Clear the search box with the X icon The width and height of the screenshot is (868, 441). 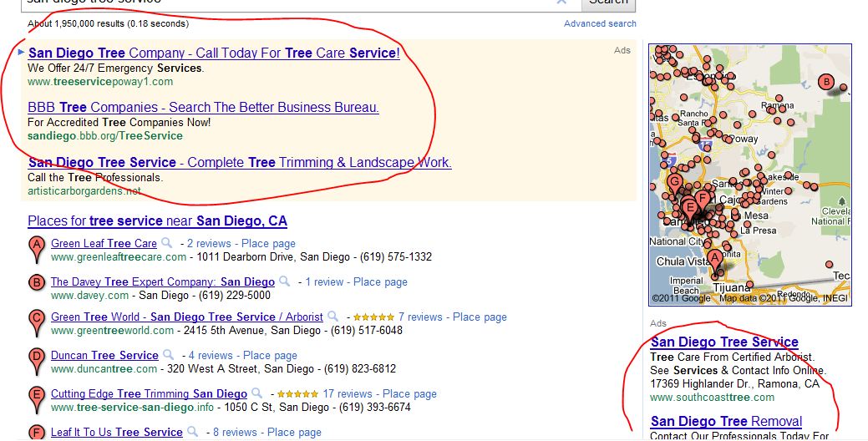click(561, 2)
